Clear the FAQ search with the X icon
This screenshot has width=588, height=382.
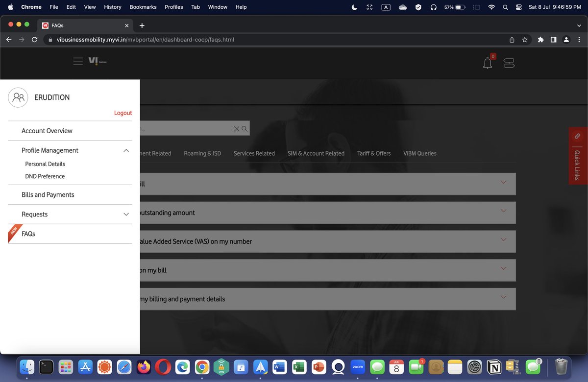[x=237, y=129]
